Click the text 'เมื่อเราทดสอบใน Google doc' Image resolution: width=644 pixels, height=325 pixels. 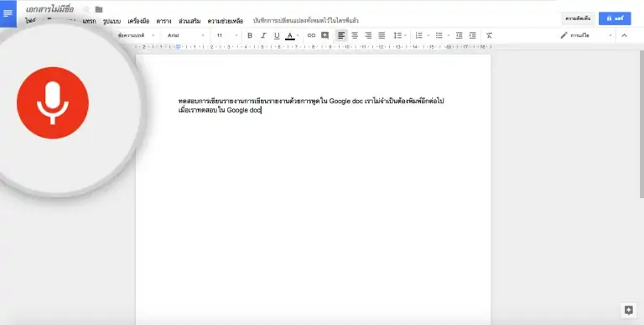(x=220, y=110)
